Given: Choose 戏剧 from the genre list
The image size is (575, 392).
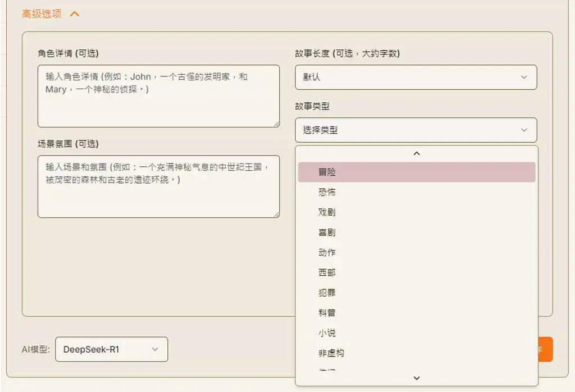Looking at the screenshot, I should [417, 212].
